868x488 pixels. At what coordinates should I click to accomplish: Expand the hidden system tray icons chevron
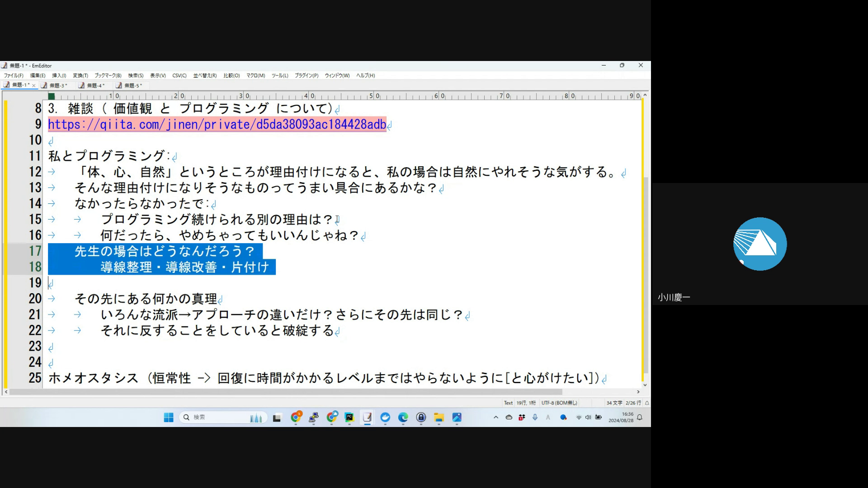pyautogui.click(x=496, y=418)
